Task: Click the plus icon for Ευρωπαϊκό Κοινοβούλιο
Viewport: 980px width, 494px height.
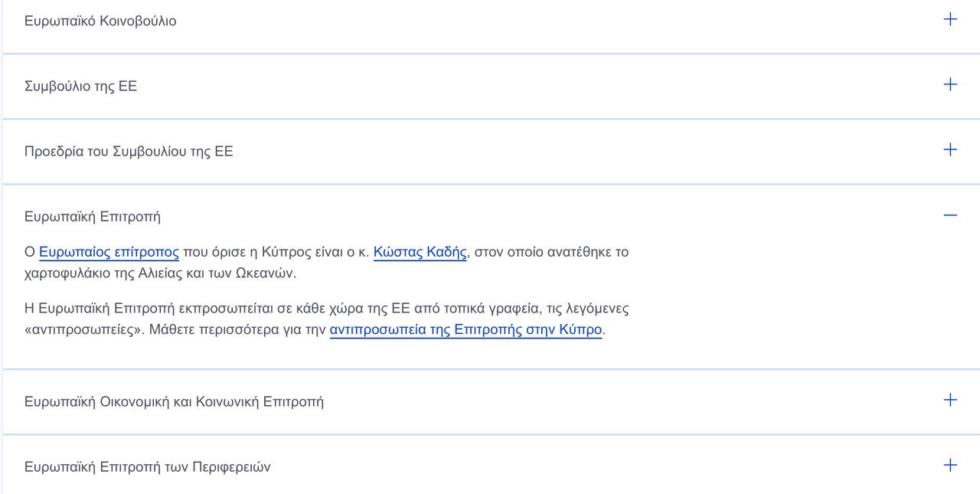Action: click(x=950, y=19)
